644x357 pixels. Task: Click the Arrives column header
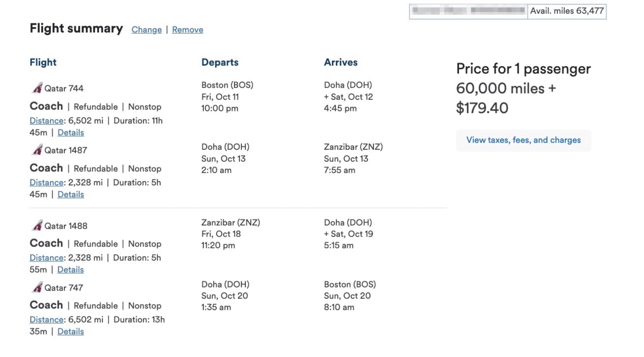(x=341, y=62)
